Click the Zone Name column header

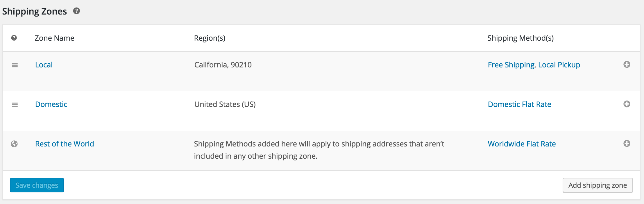pos(55,38)
